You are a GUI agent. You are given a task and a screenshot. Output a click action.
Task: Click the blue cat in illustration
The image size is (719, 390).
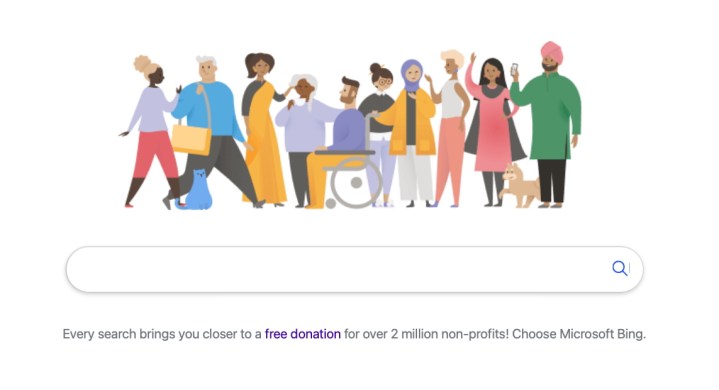tap(196, 190)
